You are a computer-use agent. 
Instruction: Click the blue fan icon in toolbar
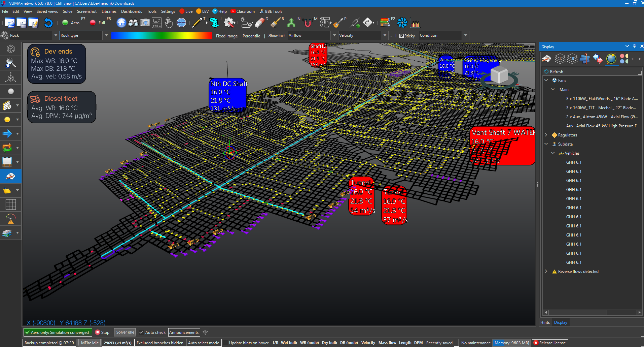click(402, 23)
